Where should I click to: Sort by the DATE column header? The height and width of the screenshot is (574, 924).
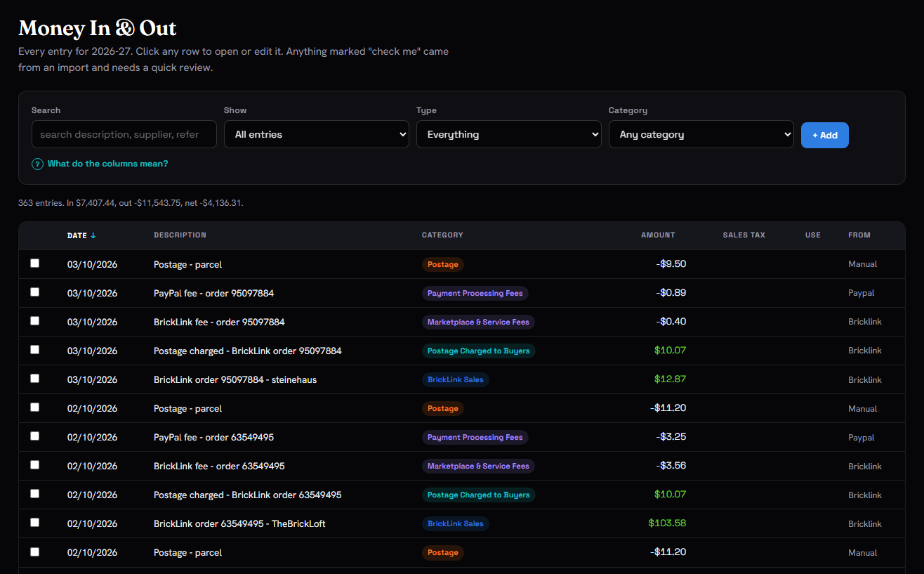pos(81,235)
